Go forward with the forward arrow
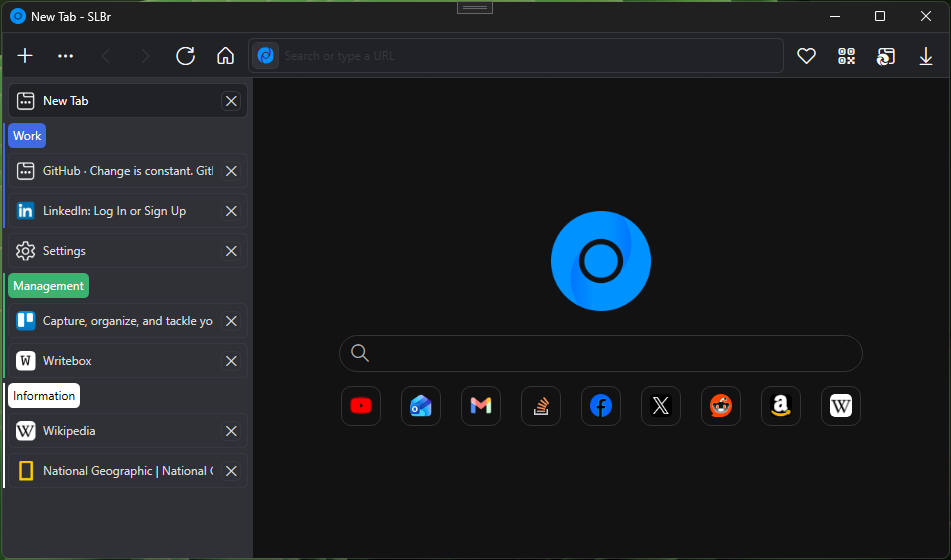Image resolution: width=951 pixels, height=560 pixels. [x=146, y=56]
